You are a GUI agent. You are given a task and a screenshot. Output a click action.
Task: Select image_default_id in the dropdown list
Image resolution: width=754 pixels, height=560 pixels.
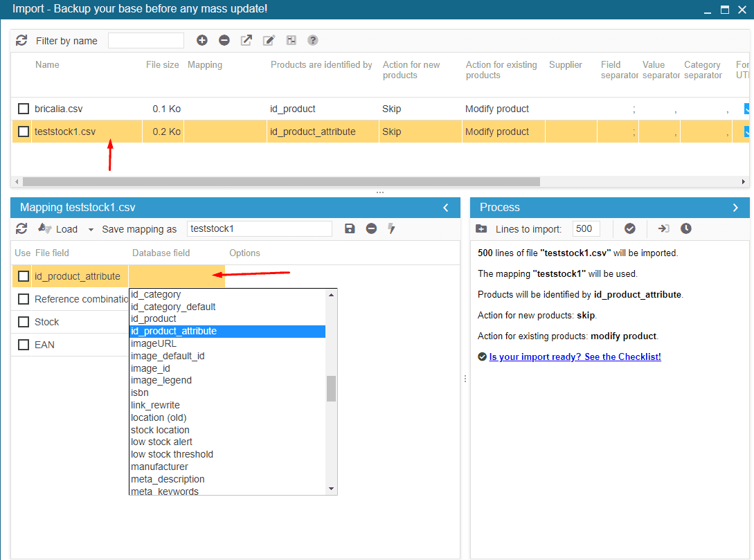[x=228, y=356]
